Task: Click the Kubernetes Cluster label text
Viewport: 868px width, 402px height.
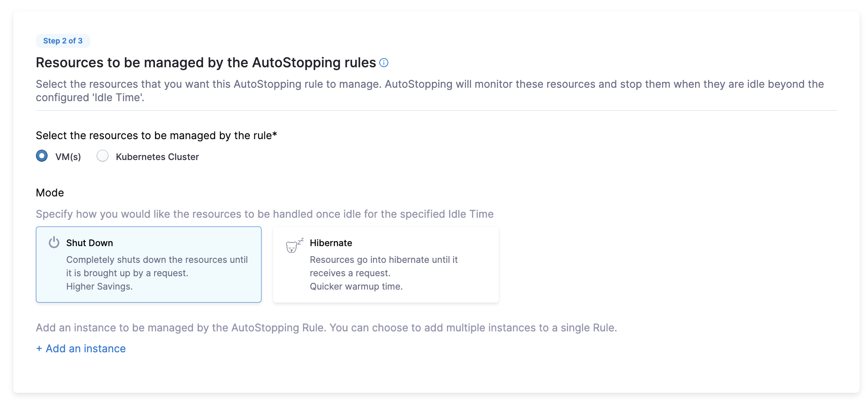Action: coord(157,157)
